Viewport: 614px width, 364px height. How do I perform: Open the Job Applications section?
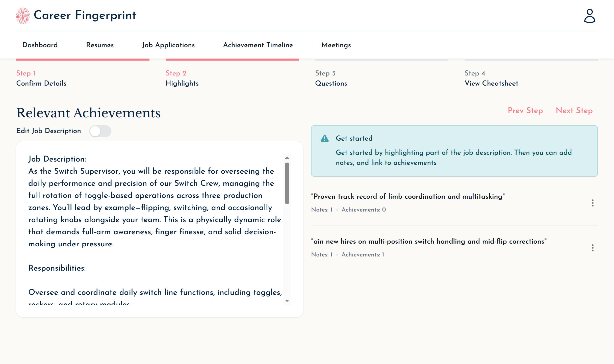click(168, 45)
